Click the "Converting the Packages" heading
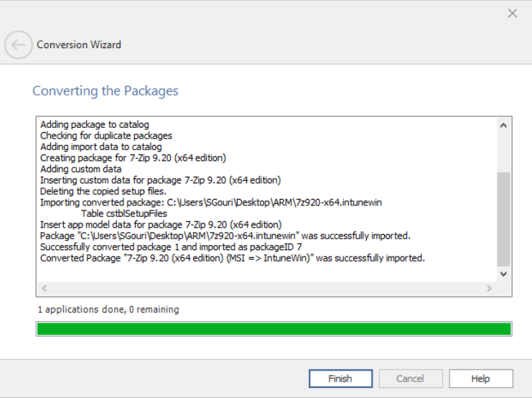 (105, 91)
